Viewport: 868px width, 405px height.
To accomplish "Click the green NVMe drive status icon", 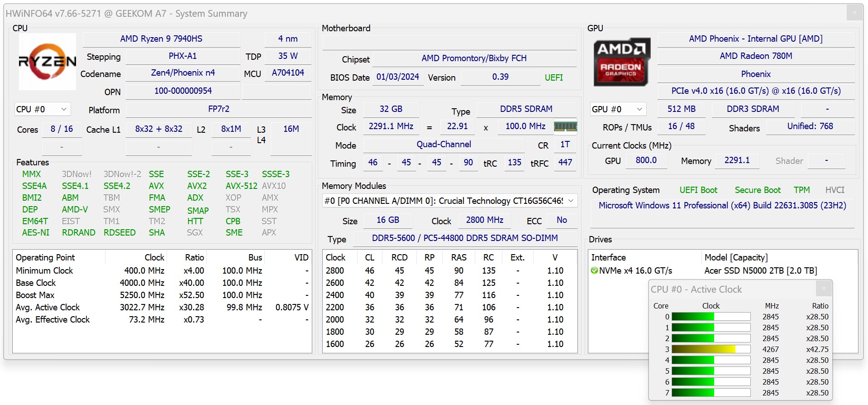I will tap(594, 270).
